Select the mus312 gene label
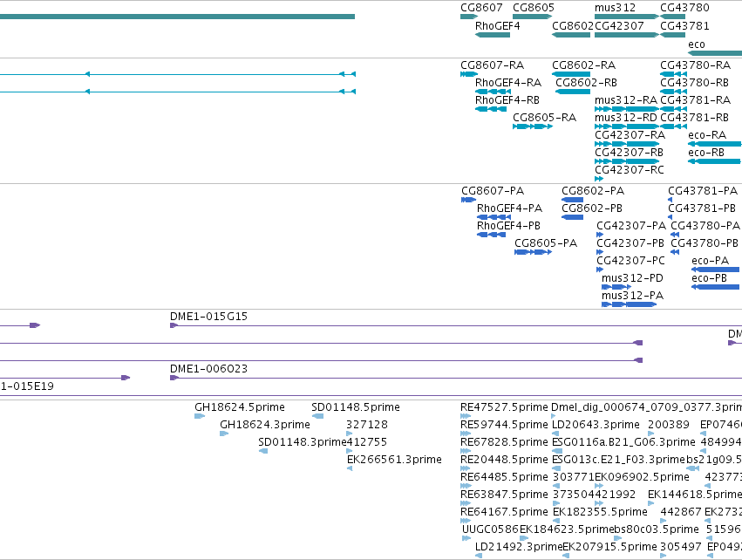 click(616, 8)
